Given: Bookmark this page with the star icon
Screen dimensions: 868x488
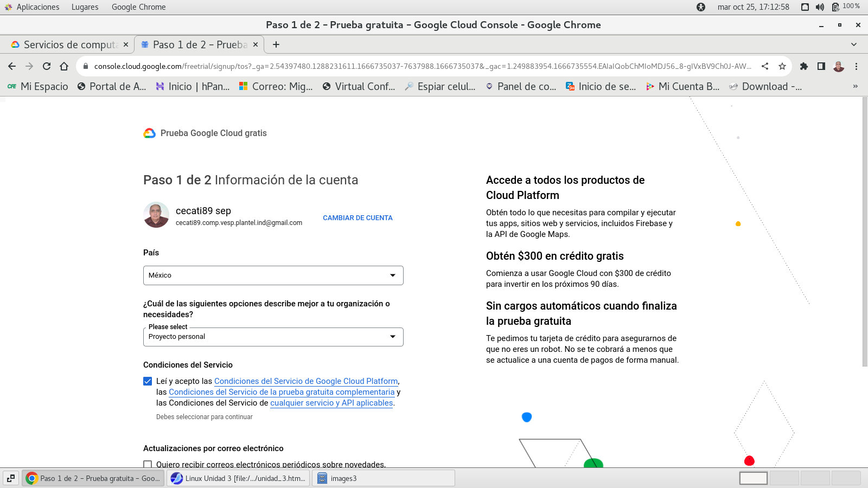Looking at the screenshot, I should coord(782,66).
